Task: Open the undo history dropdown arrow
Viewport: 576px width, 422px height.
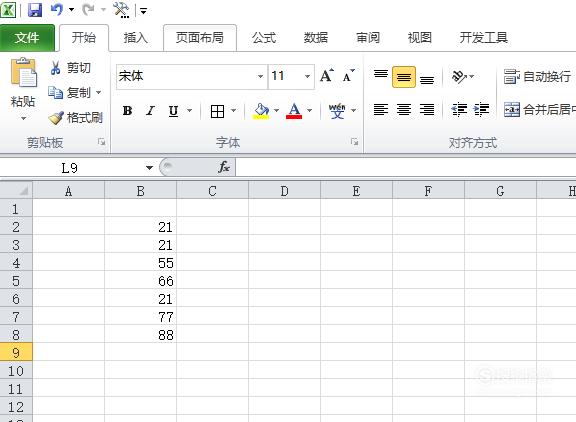Action: click(72, 10)
